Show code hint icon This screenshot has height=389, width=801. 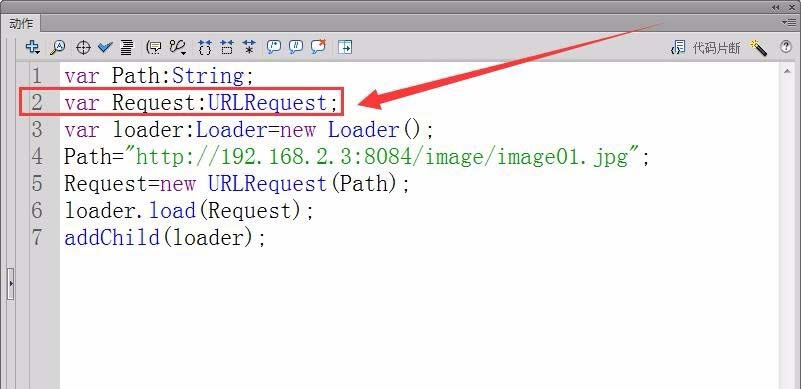(153, 48)
